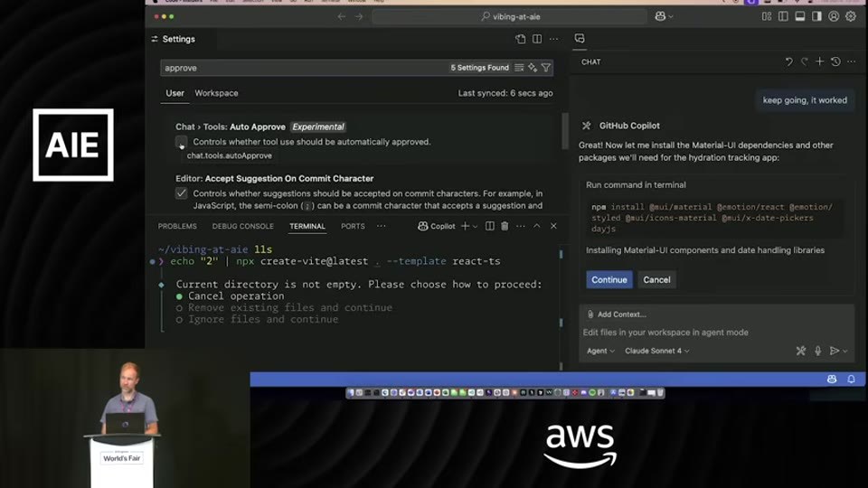Click the npm install command code block

tap(714, 218)
